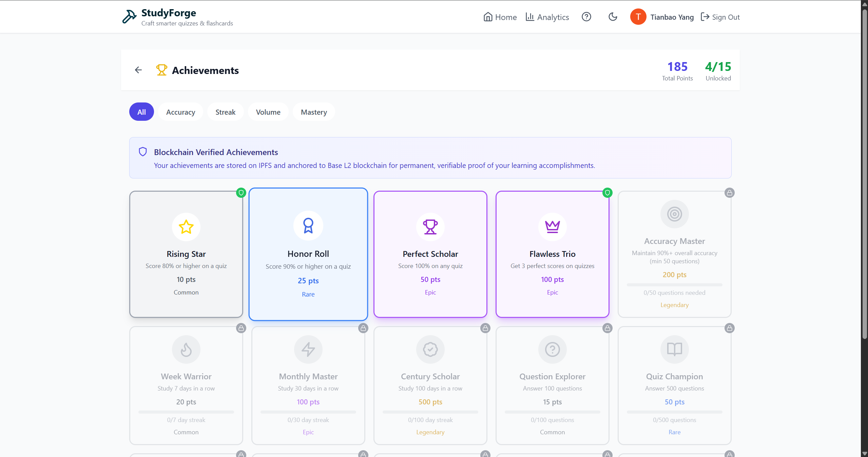Image resolution: width=868 pixels, height=457 pixels.
Task: Click the StudyForge hammer logo
Action: [x=129, y=17]
